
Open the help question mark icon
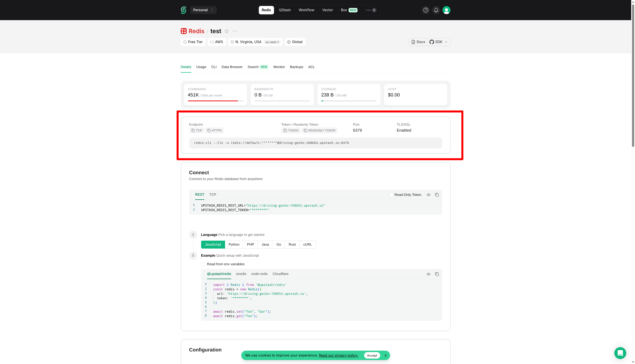pyautogui.click(x=425, y=10)
